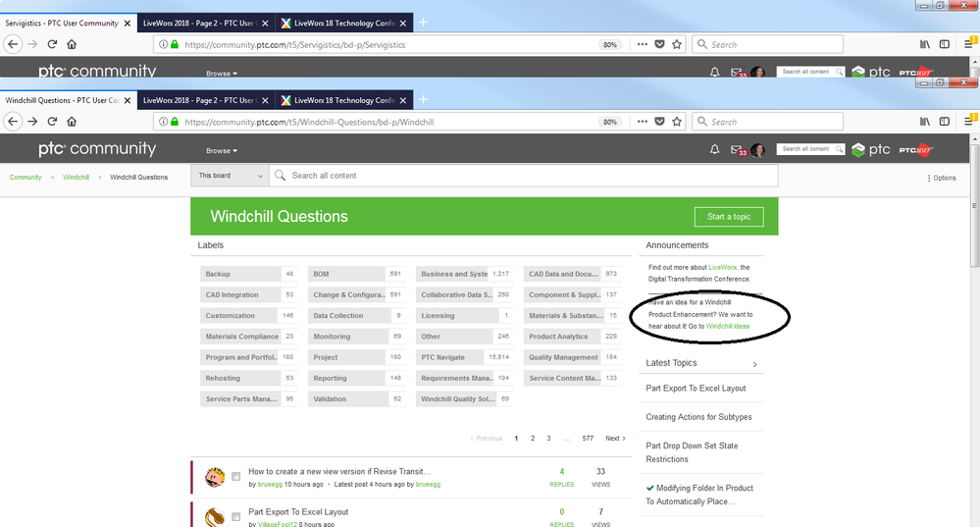Viewport: 980px width, 527px height.
Task: Toggle sidebar icon in Windchill window toolbar
Action: coord(945,122)
